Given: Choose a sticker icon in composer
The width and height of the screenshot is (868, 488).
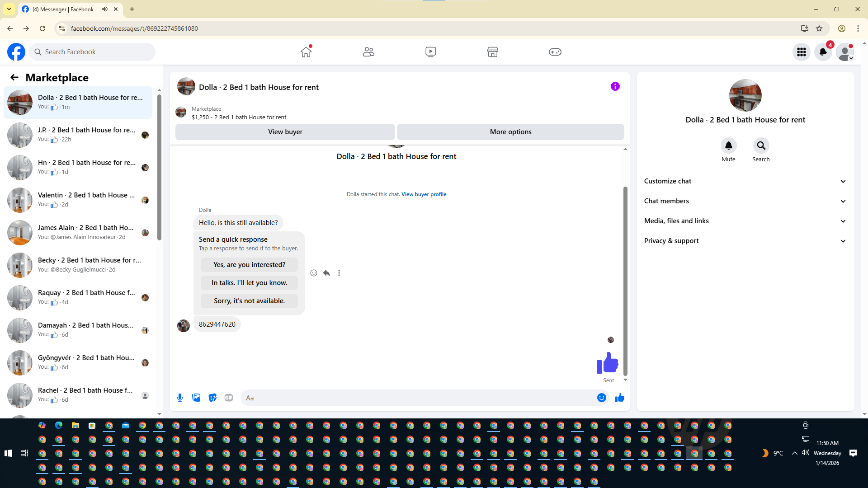Looking at the screenshot, I should 212,398.
